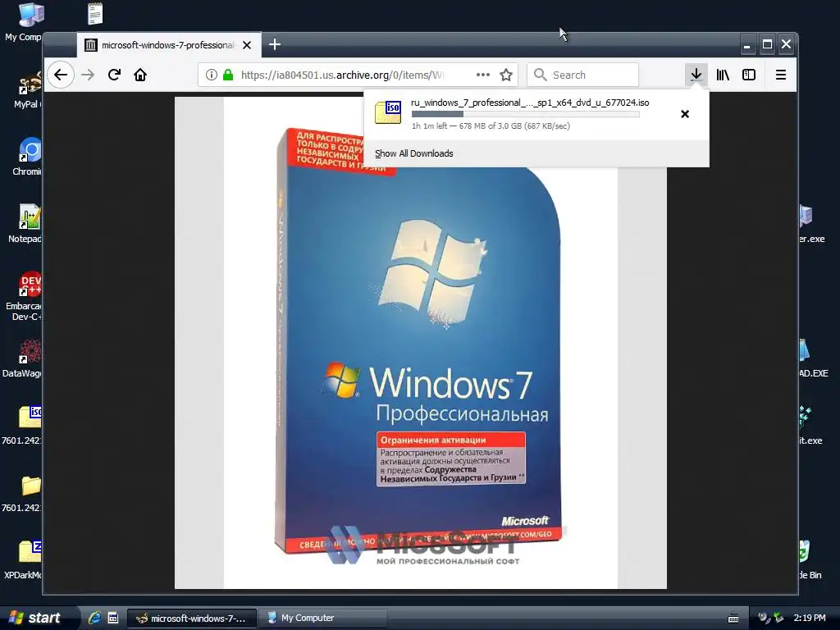Open the Start menu

(36, 618)
